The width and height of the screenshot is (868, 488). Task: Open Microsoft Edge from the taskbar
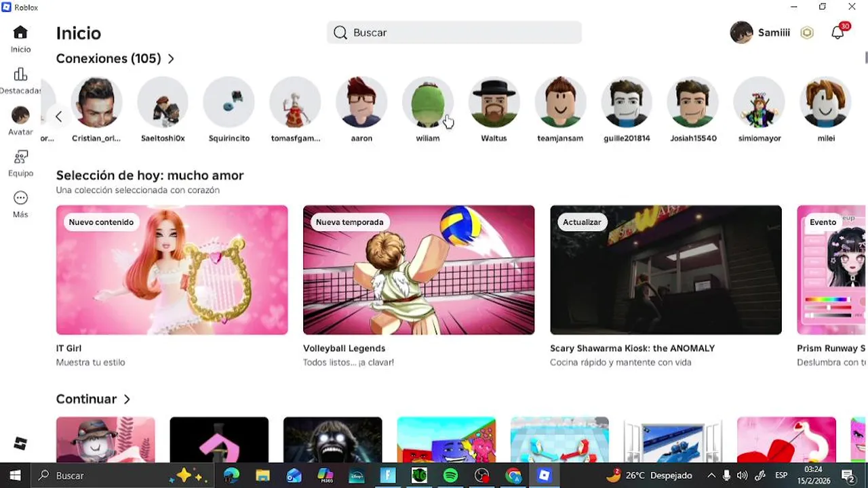point(231,476)
